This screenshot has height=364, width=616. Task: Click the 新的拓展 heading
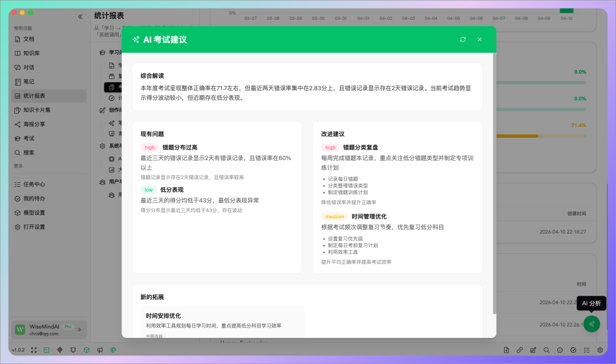tap(152, 297)
